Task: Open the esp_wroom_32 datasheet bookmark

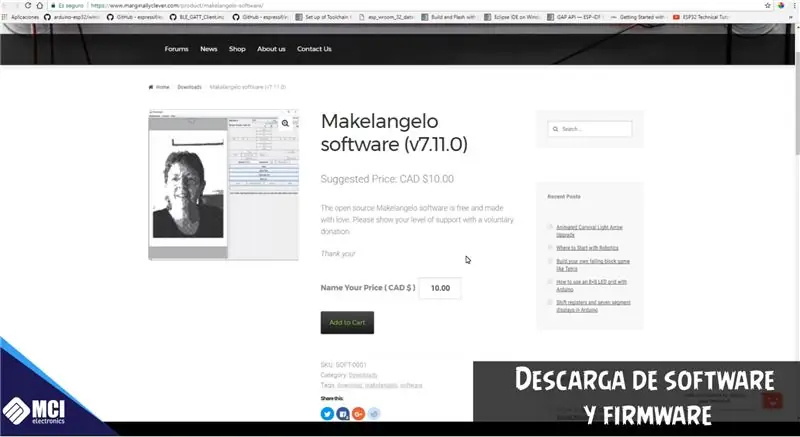Action: pos(386,17)
